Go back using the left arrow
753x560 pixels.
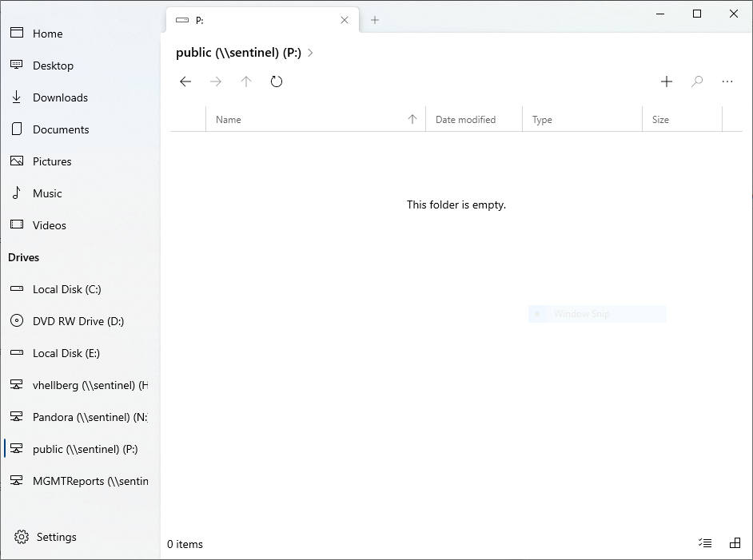(x=185, y=81)
